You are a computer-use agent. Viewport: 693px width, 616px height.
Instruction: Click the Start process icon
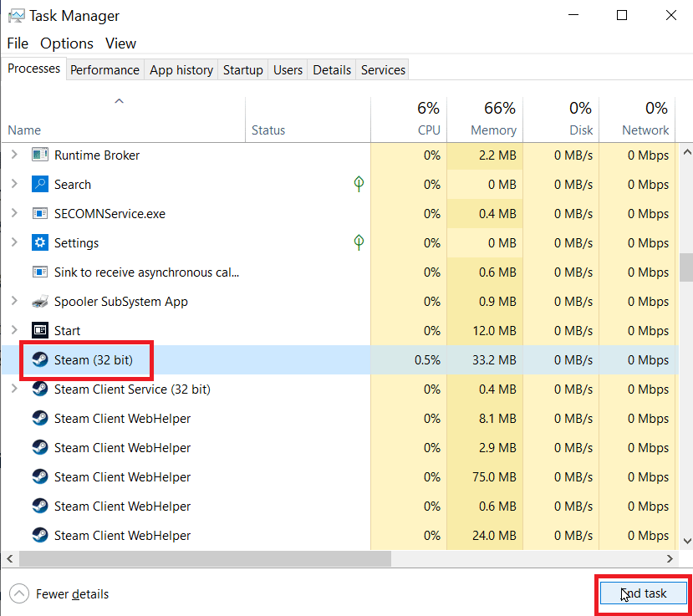pyautogui.click(x=39, y=330)
